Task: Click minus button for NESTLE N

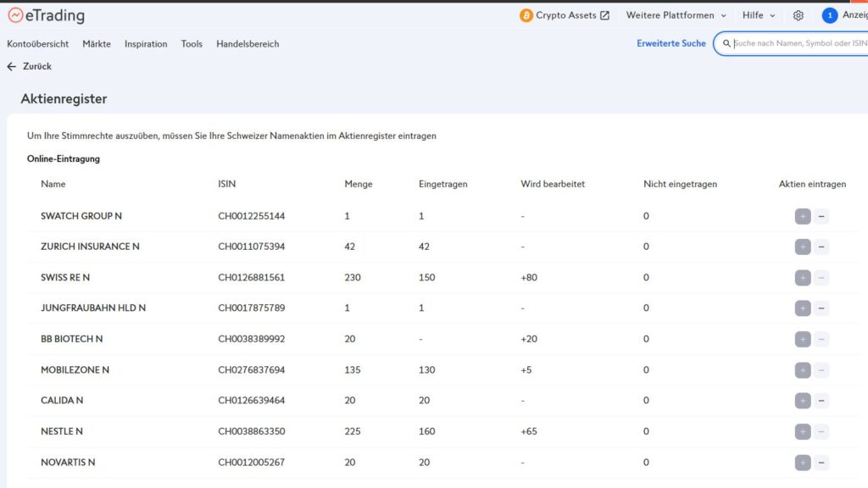Action: pos(821,431)
